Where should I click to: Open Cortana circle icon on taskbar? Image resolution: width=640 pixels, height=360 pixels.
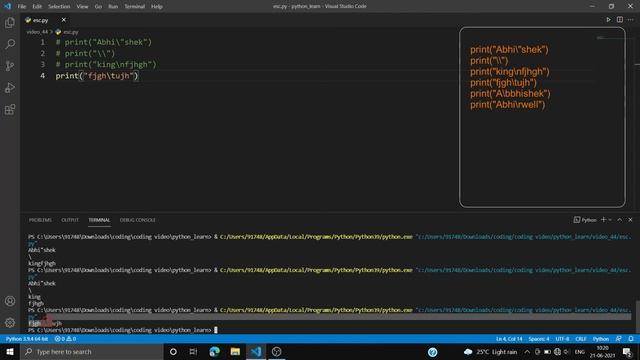[x=173, y=352]
